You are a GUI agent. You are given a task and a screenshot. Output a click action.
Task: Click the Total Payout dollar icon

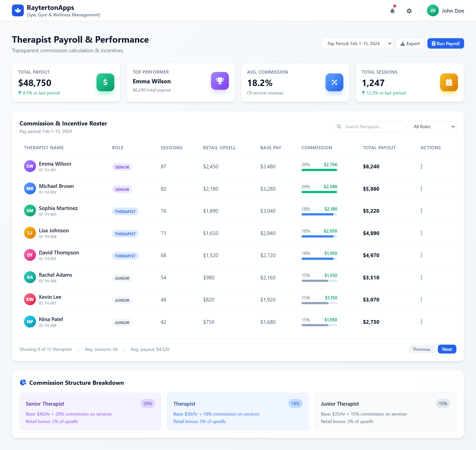click(x=105, y=82)
